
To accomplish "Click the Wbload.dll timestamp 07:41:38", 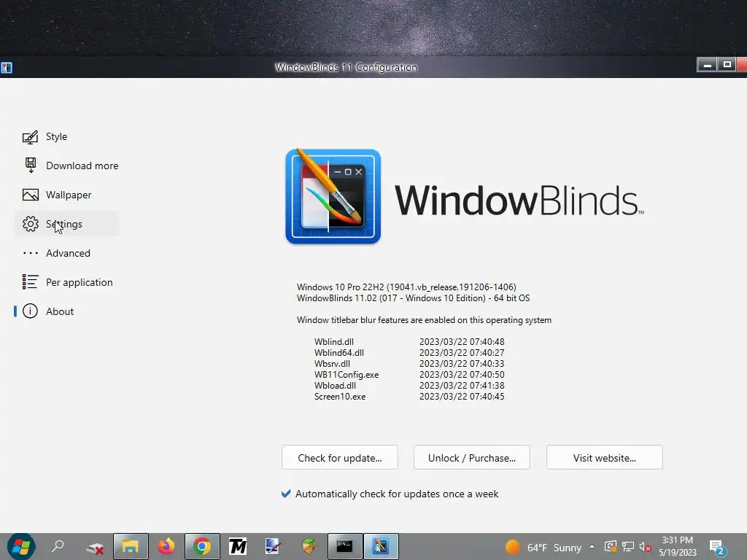I will pyautogui.click(x=462, y=386).
